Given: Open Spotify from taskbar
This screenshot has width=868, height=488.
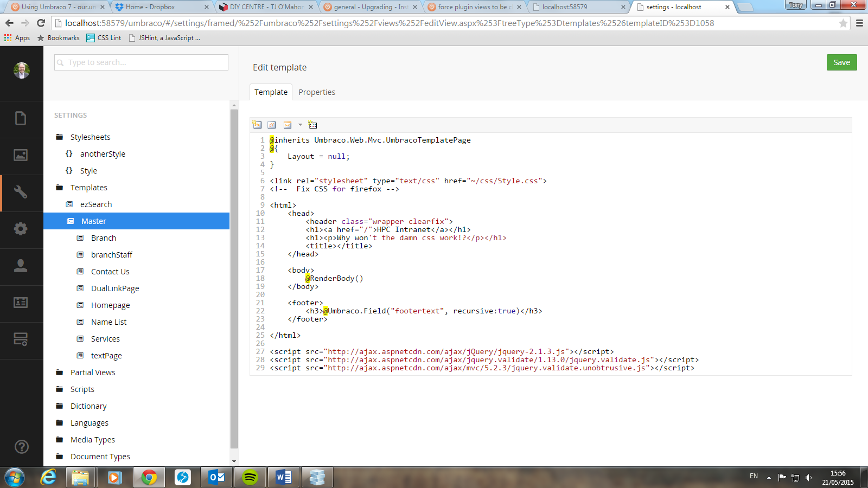Looking at the screenshot, I should [x=250, y=478].
